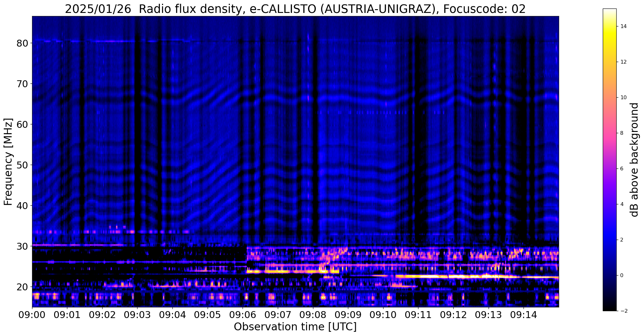Viewport: 644px width, 336px height.
Task: Click the pink region of the colorbar
Action: pos(609,134)
